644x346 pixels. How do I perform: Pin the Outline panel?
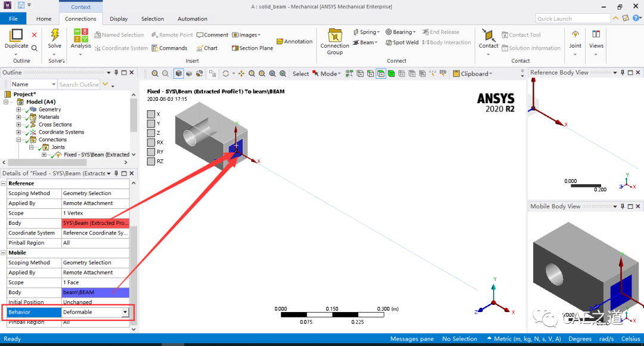pos(116,72)
